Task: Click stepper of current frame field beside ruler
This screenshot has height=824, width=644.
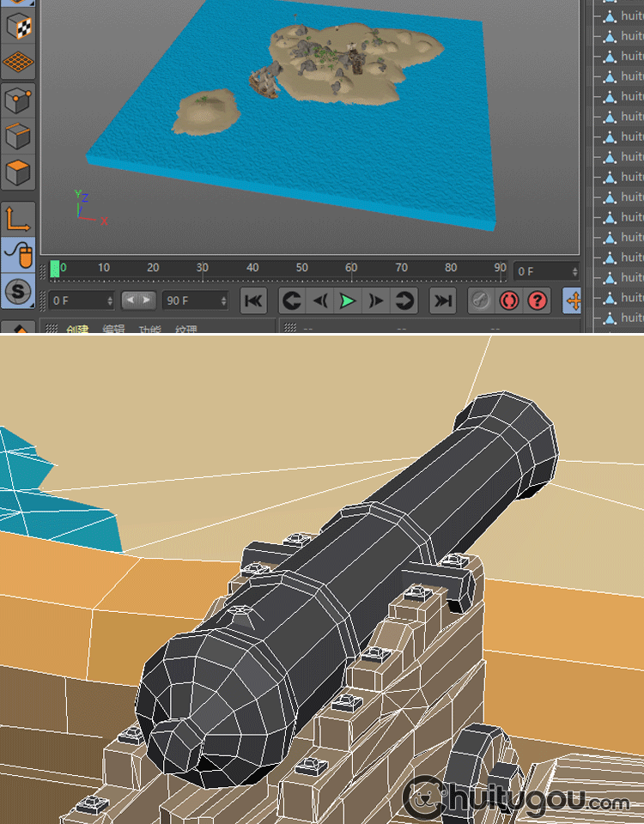Action: (574, 271)
